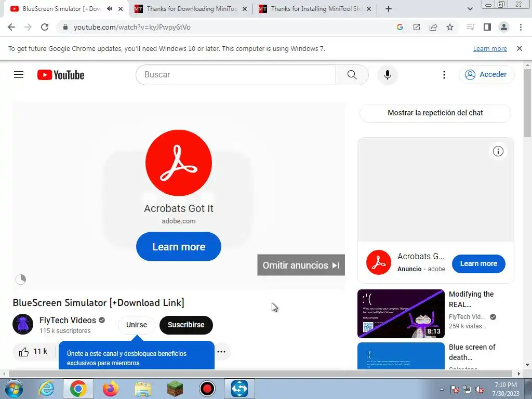Viewport: 532px width, 399px height.
Task: Close Thanks for Installing MiniTool tab
Action: pyautogui.click(x=369, y=9)
